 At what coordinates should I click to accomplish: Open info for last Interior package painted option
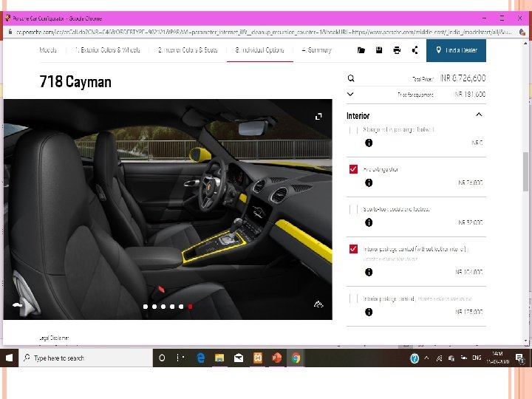(369, 312)
